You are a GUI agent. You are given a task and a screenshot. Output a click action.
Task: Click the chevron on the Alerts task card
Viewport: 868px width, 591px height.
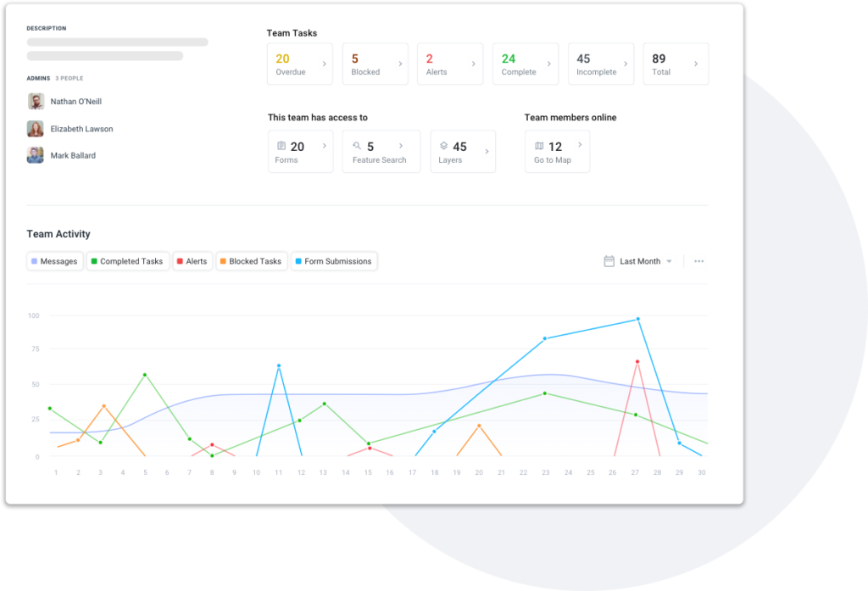click(x=473, y=64)
